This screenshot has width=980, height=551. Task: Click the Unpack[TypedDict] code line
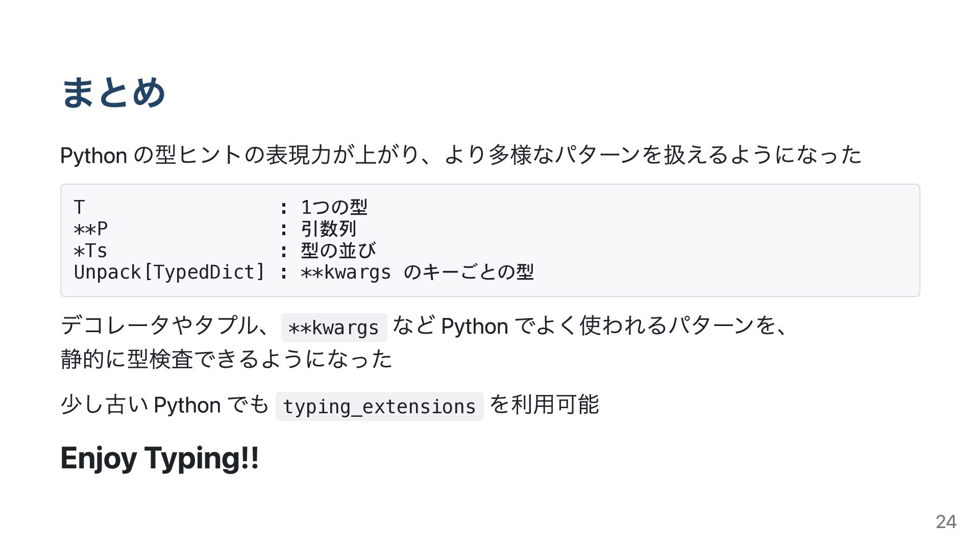click(304, 272)
